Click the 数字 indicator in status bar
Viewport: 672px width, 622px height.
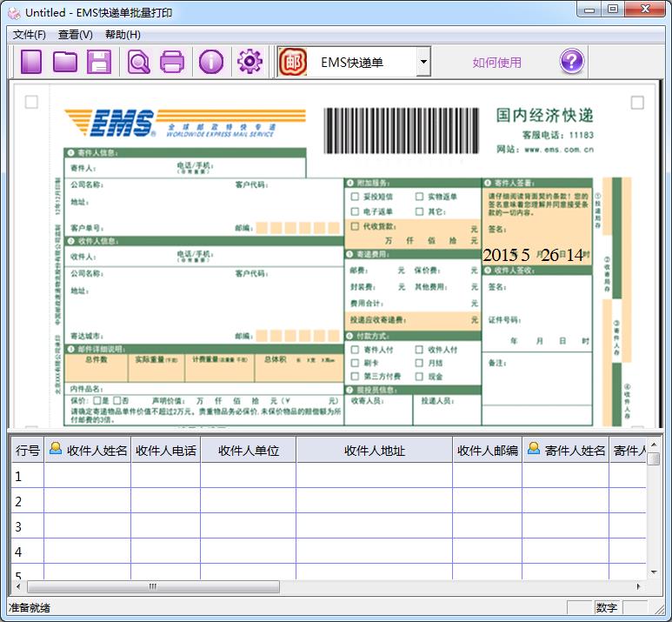[606, 607]
